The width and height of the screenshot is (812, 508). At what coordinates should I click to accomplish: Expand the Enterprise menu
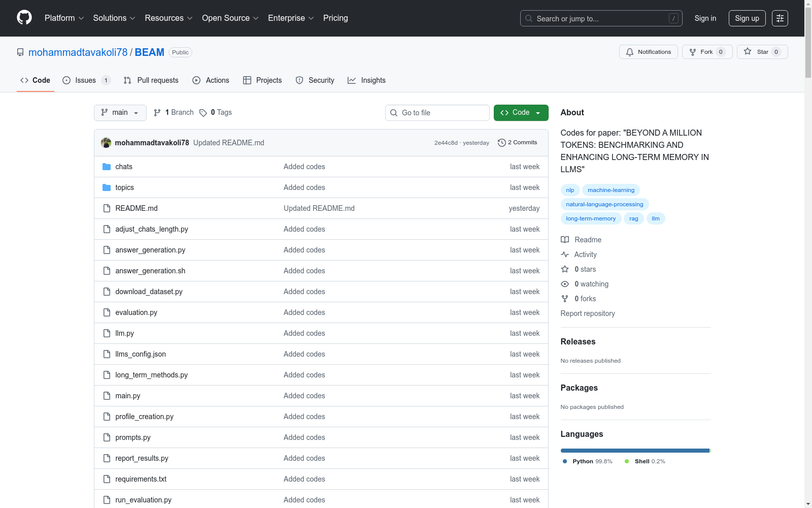[x=291, y=18]
